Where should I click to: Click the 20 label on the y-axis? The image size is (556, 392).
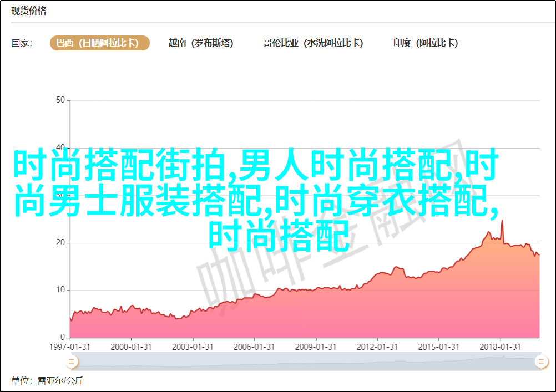tap(60, 243)
